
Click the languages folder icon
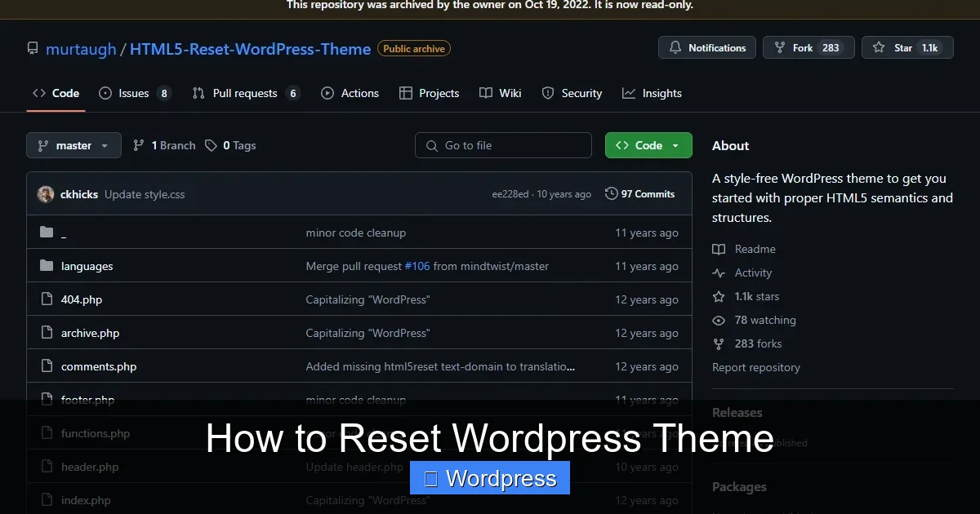tap(47, 266)
